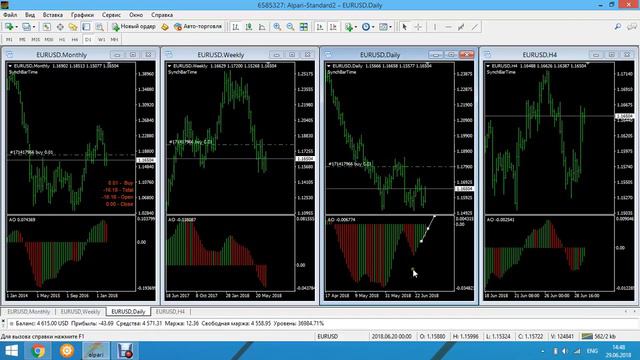Zoom out the chart
640x360 pixels.
click(290, 27)
